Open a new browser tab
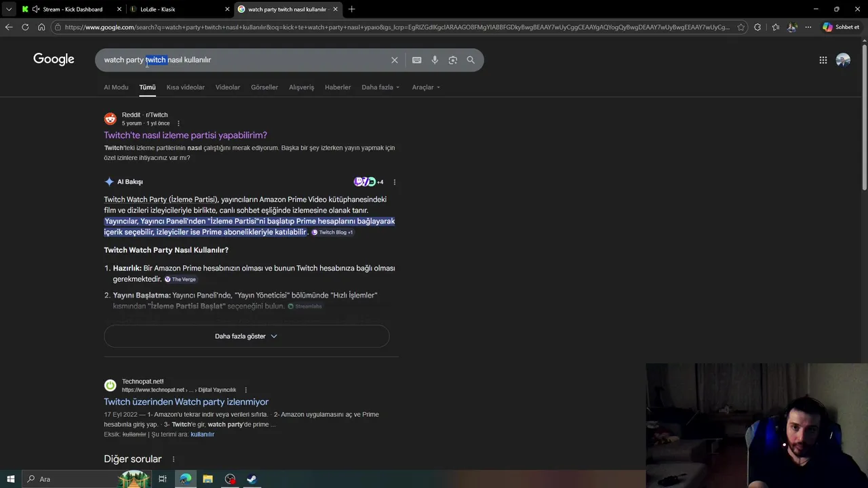Viewport: 868px width, 488px height. tap(351, 9)
